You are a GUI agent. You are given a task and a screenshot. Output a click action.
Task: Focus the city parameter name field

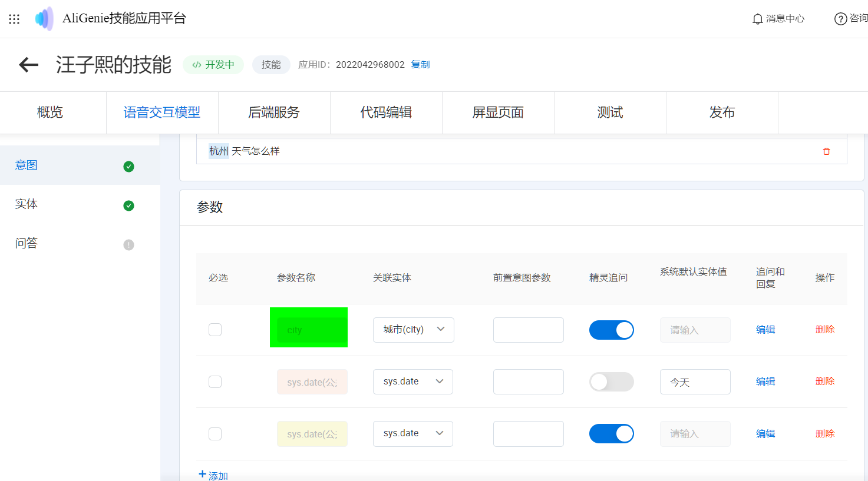(312, 330)
